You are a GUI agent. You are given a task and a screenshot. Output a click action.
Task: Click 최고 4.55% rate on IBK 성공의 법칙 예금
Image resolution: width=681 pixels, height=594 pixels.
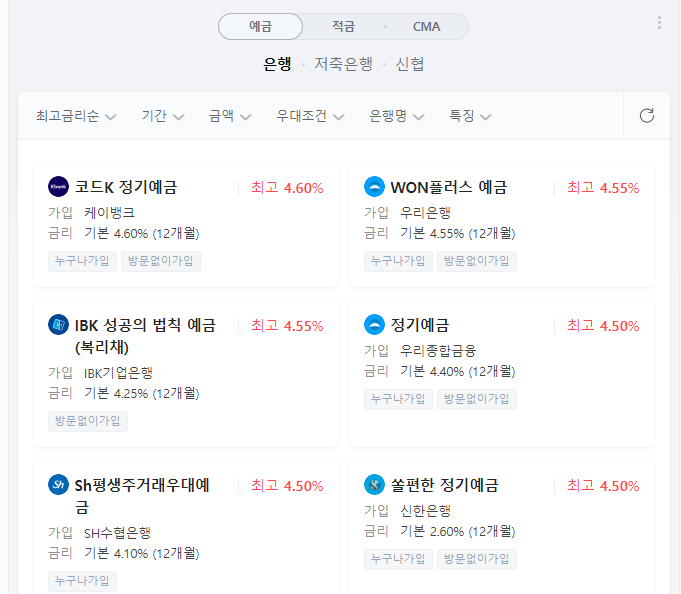(287, 326)
